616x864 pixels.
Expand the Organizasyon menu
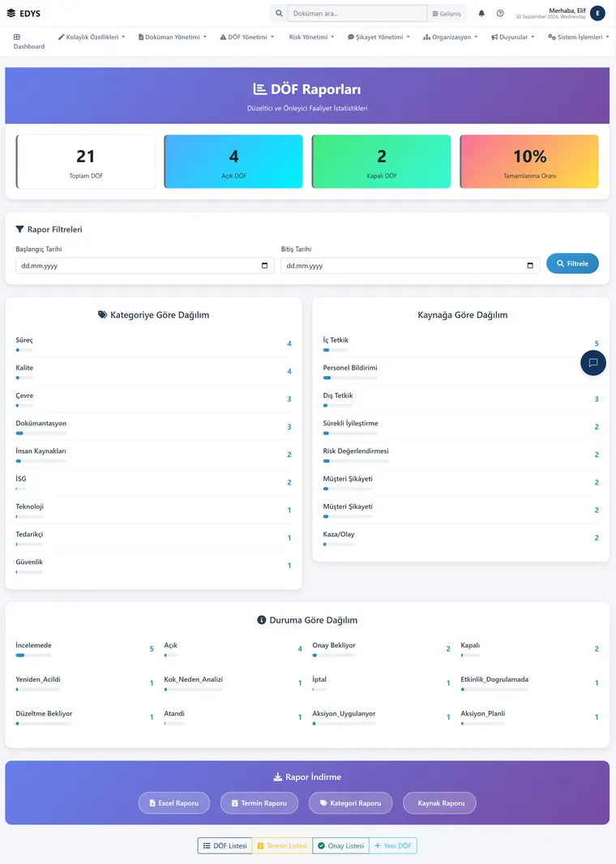coord(450,37)
